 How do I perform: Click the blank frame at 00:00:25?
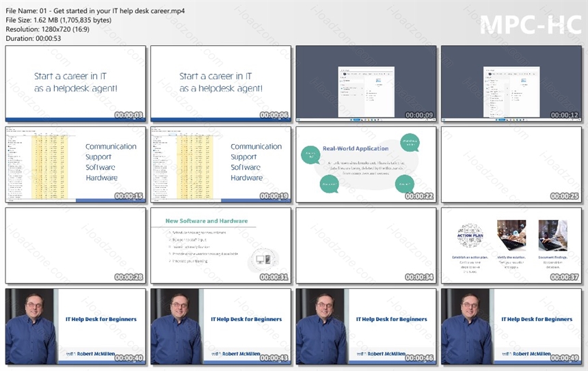[511, 165]
